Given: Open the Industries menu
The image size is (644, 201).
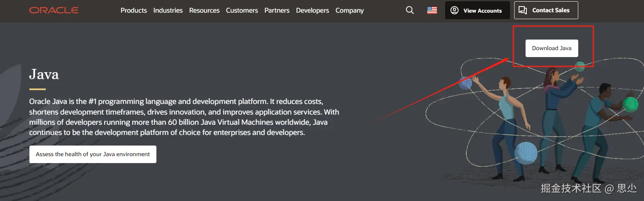Looking at the screenshot, I should (168, 10).
